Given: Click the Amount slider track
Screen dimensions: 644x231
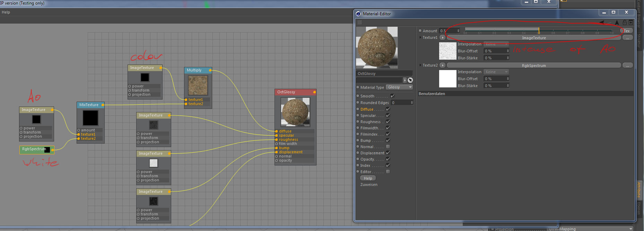Looking at the screenshot, I should point(539,31).
